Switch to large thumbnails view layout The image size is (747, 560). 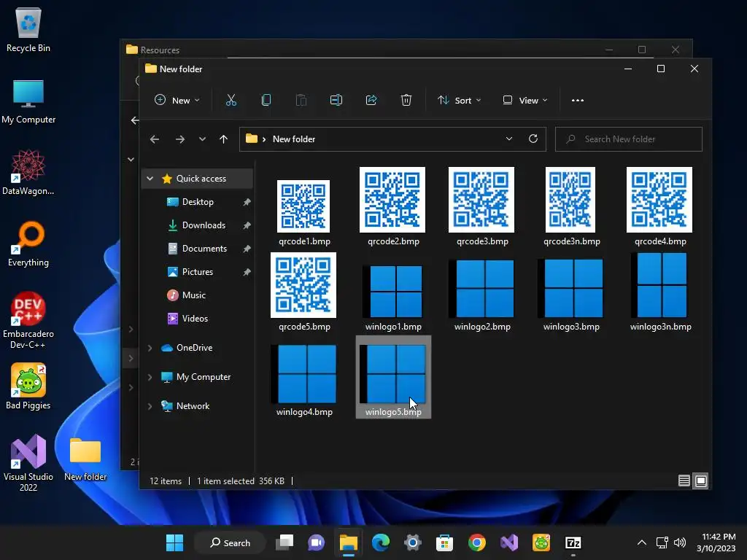[x=701, y=481]
